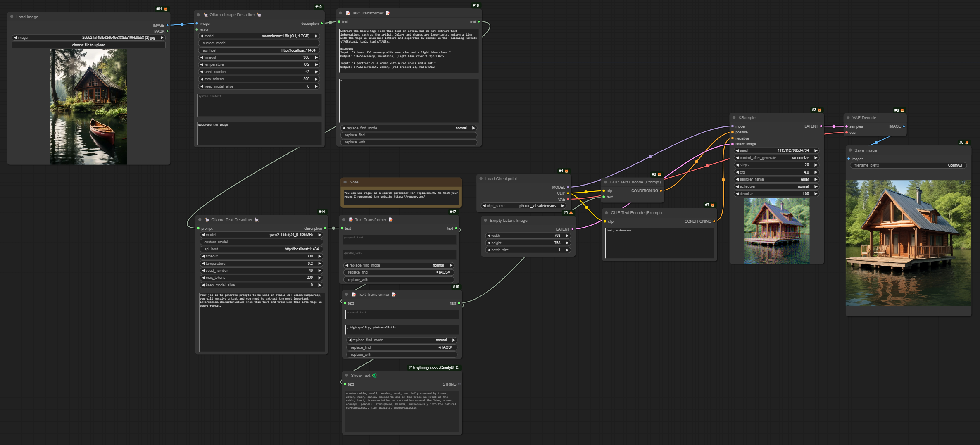Collapse the Note node via its title dot
The height and width of the screenshot is (445, 980).
345,182
